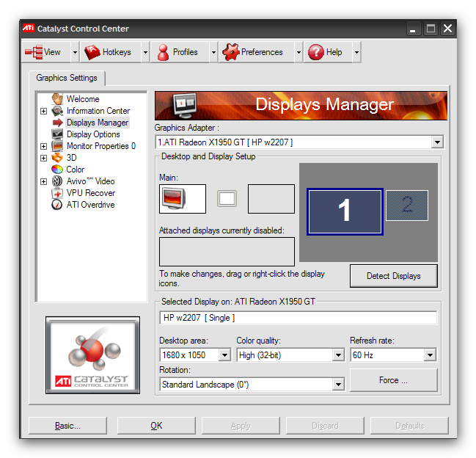Click the Avivo Video film reel icon
Image resolution: width=476 pixels, height=458 pixels.
pyautogui.click(x=57, y=181)
